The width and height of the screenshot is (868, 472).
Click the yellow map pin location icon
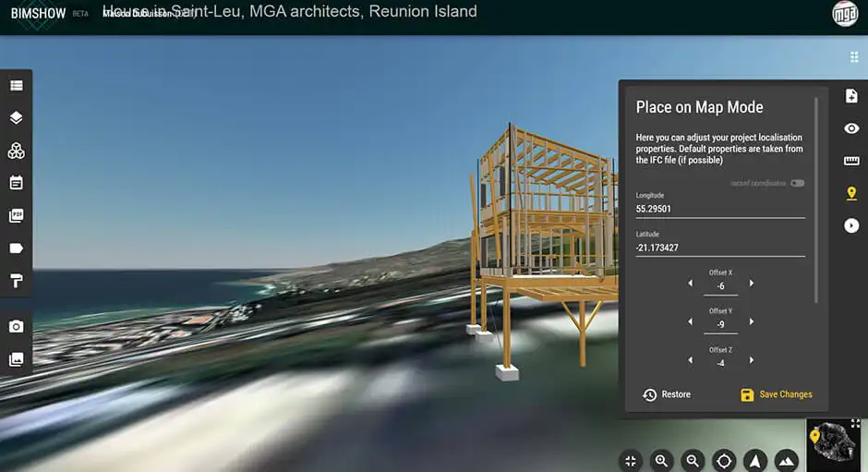[x=851, y=193]
